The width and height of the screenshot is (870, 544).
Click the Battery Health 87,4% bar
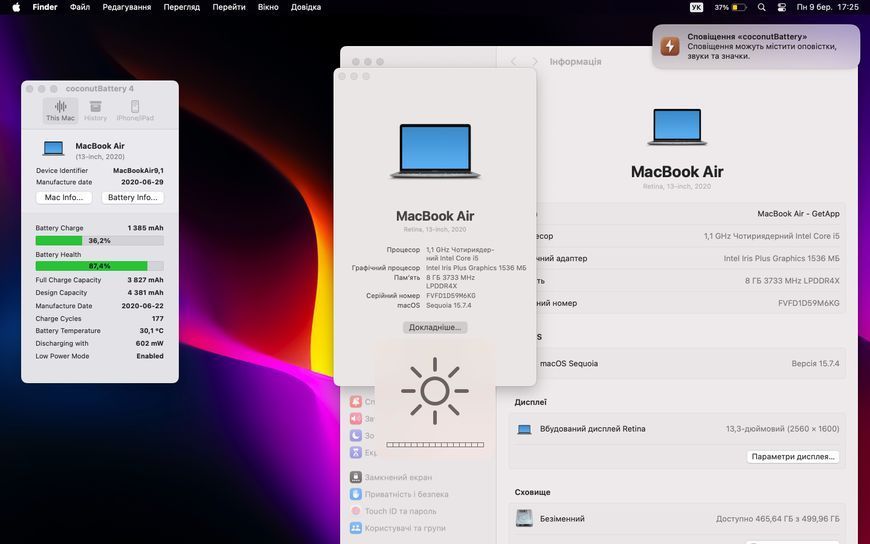[x=99, y=266]
